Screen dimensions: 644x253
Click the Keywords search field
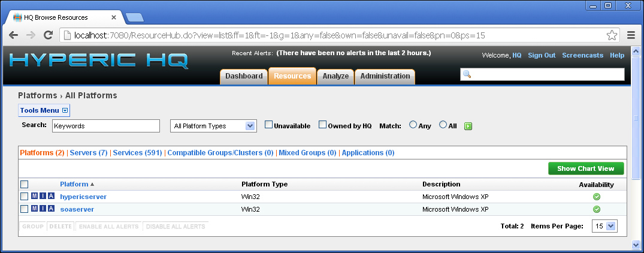(x=106, y=126)
